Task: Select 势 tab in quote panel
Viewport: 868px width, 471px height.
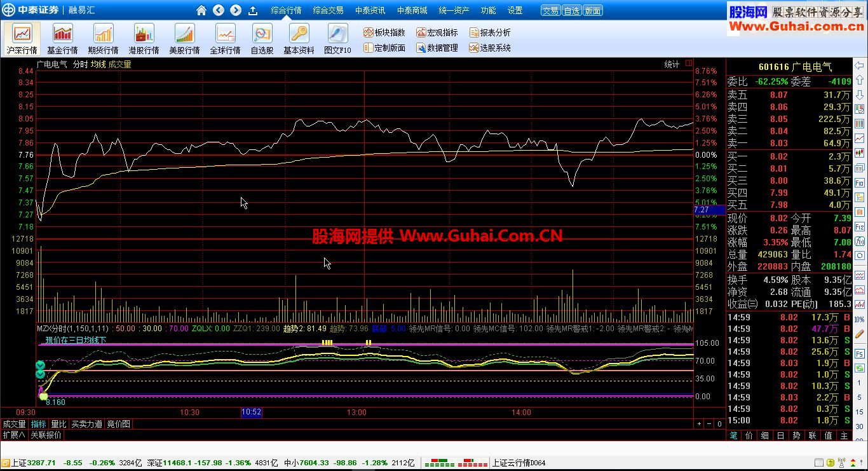Action: 797,435
